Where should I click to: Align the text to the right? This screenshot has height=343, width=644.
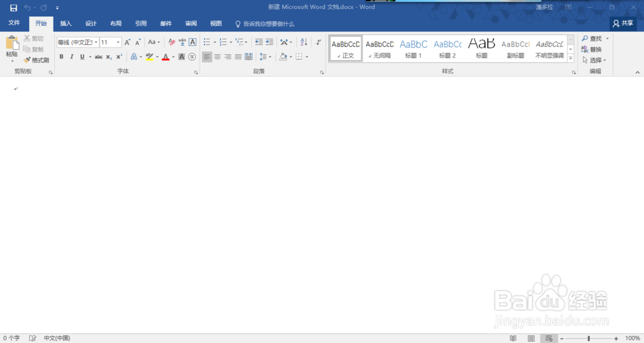[227, 57]
